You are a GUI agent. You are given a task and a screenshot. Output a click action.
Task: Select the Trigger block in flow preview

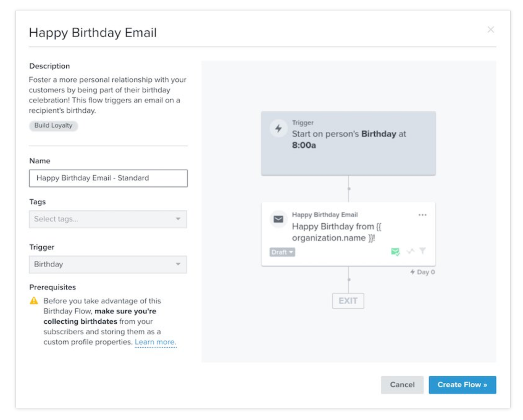348,143
